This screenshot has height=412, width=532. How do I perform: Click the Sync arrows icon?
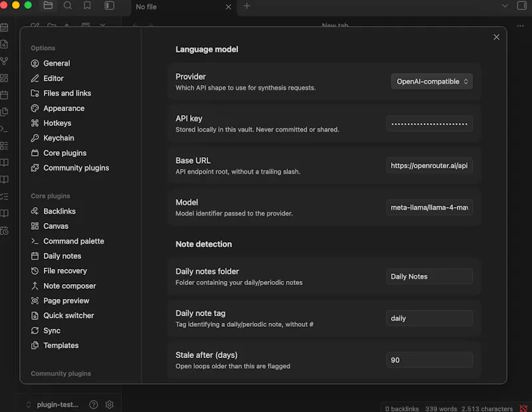(35, 331)
